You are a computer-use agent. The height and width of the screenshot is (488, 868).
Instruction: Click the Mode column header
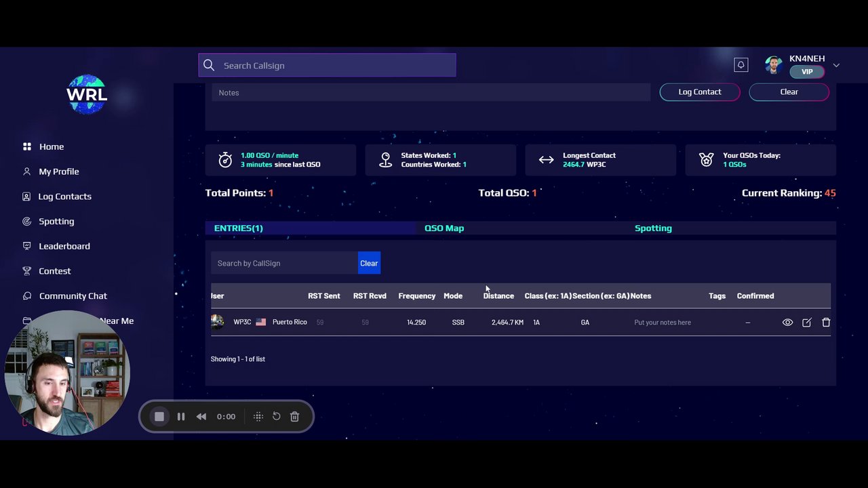453,296
